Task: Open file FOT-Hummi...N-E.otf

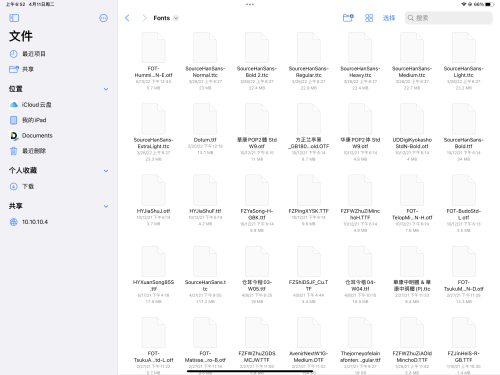Action: [x=153, y=61]
